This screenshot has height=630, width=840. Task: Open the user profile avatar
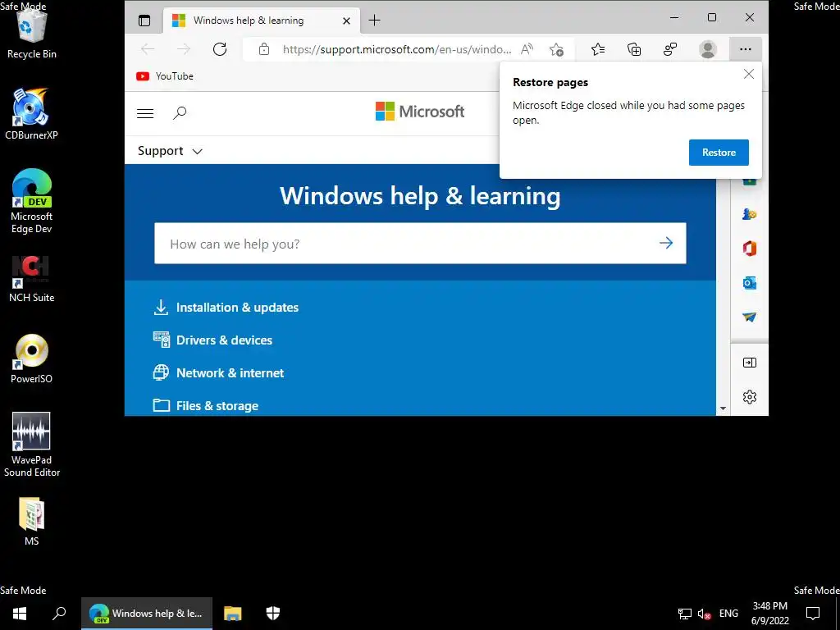pyautogui.click(x=708, y=49)
